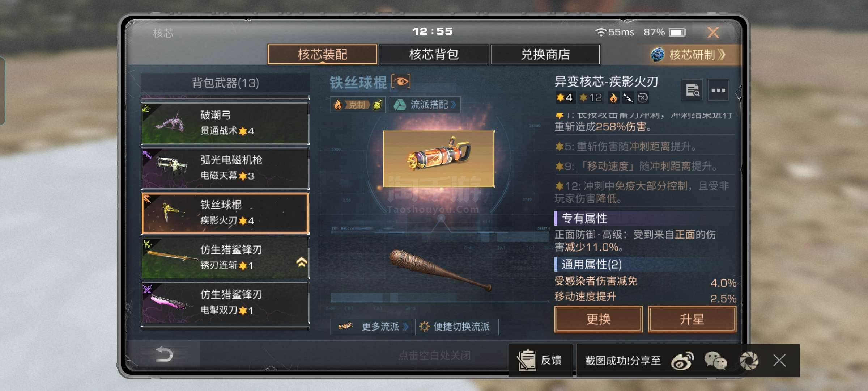Share screenshot to WeChat
The image size is (868, 391).
click(715, 360)
